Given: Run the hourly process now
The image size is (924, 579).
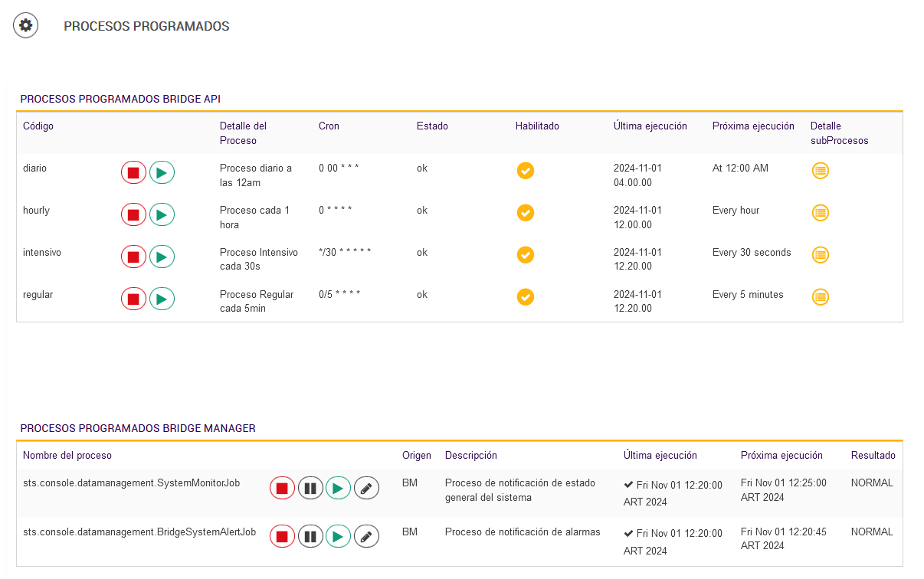Looking at the screenshot, I should point(162,215).
